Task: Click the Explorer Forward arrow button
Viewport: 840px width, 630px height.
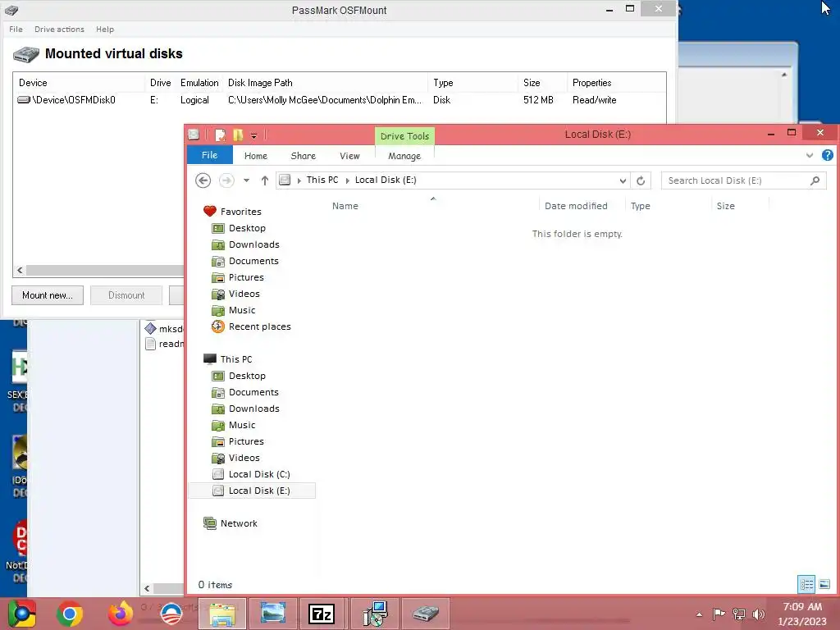Action: click(226, 180)
